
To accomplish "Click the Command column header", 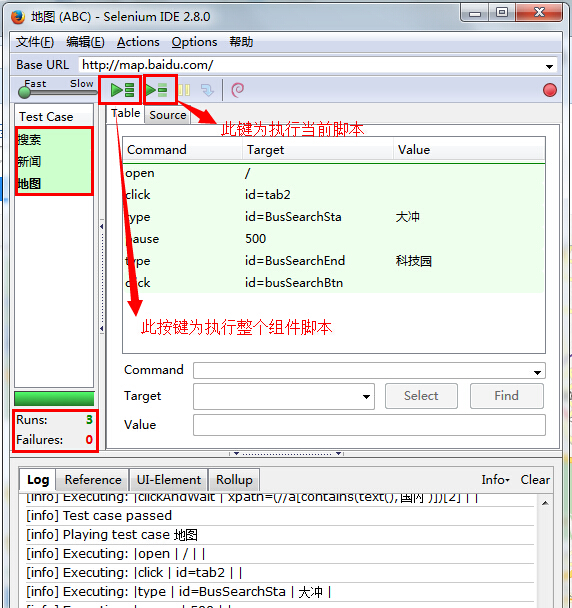I will click(x=183, y=150).
